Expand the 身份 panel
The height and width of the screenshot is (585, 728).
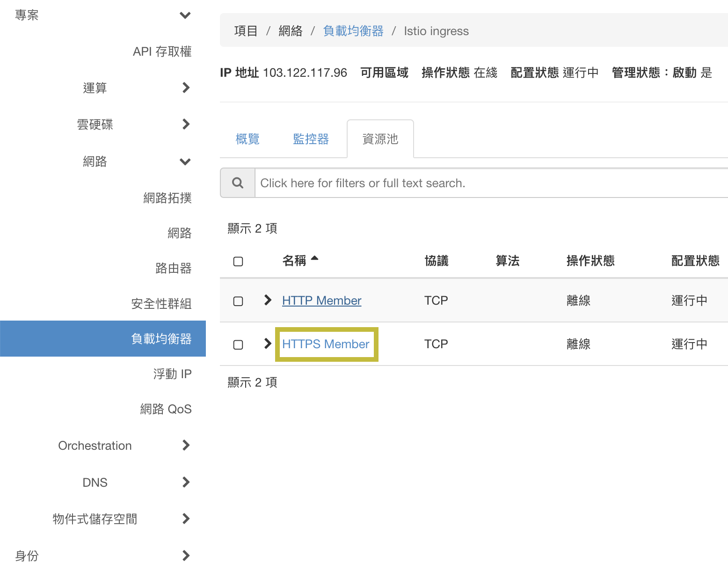tap(186, 556)
